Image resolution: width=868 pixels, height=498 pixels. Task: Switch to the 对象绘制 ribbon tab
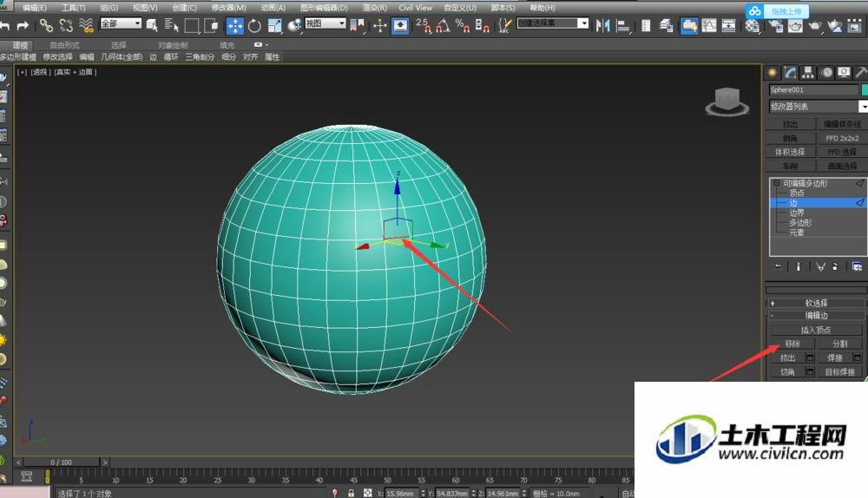tap(172, 45)
